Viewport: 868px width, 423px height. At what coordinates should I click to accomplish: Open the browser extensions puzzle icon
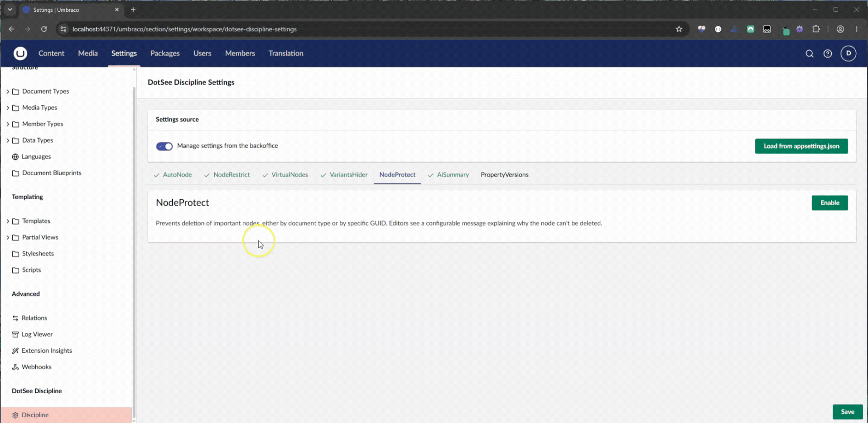816,29
